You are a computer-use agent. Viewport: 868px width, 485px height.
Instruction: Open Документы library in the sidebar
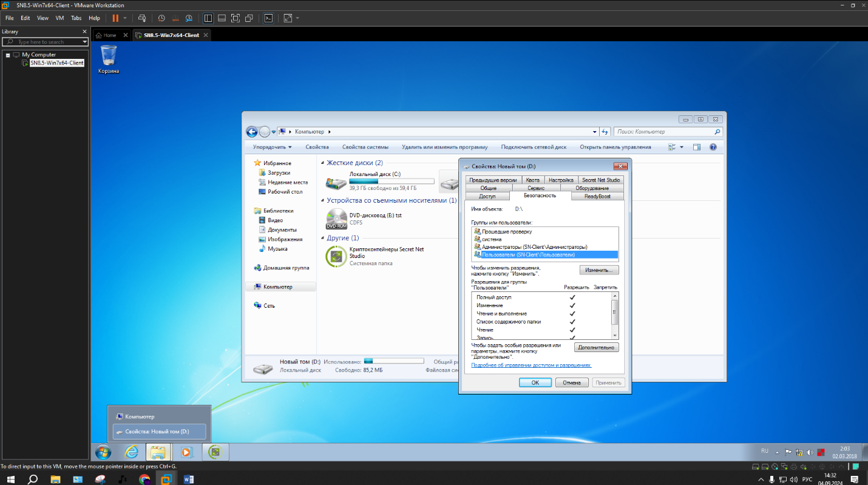(282, 230)
